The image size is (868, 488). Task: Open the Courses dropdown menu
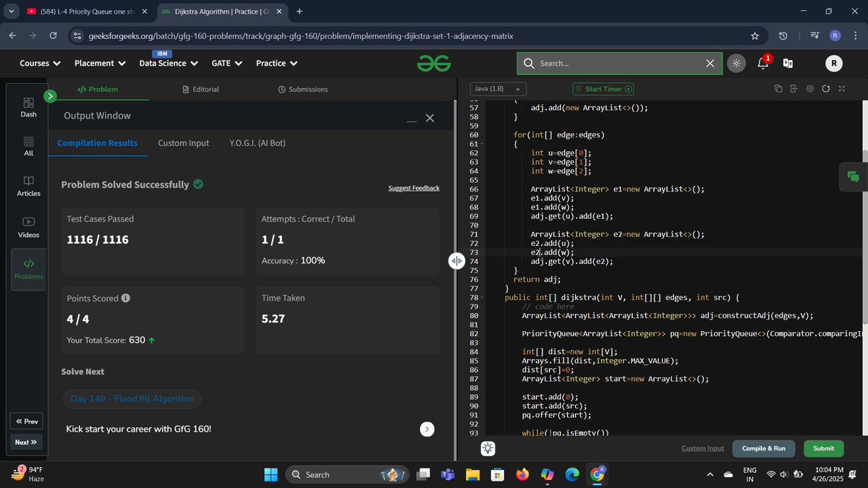coord(40,64)
